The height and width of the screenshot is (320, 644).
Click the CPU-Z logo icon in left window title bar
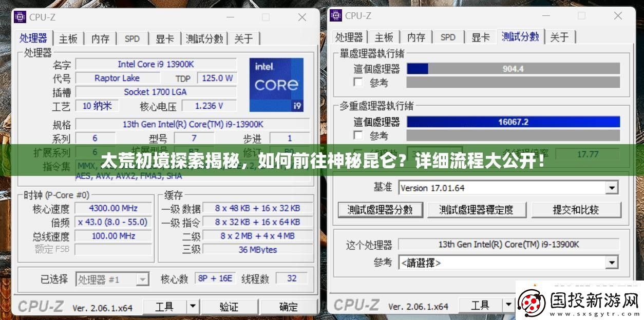[20, 17]
